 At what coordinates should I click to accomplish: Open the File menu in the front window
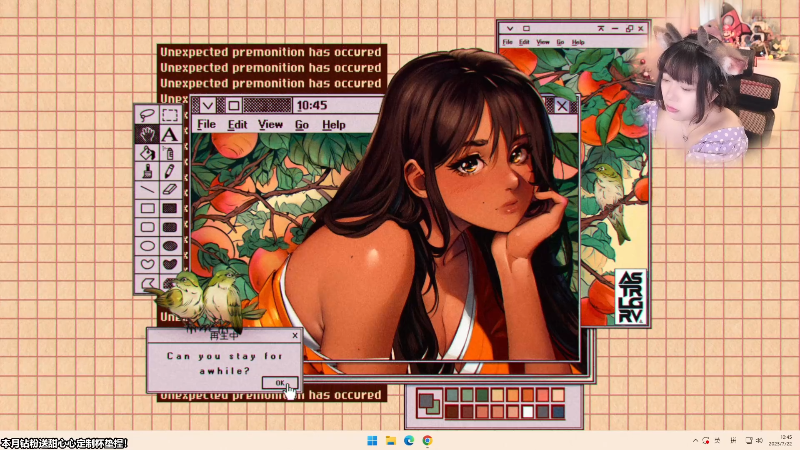(x=207, y=124)
